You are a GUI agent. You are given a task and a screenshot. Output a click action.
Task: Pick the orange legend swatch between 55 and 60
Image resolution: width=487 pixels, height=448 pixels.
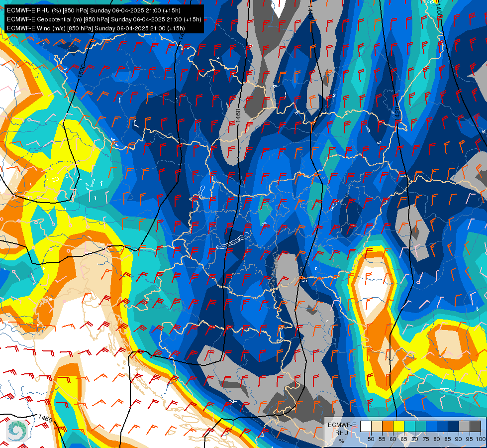coord(388,426)
